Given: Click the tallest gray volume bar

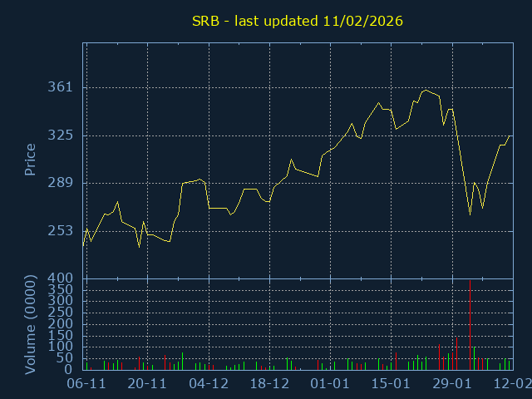Looking at the screenshot, I should tap(470, 324).
